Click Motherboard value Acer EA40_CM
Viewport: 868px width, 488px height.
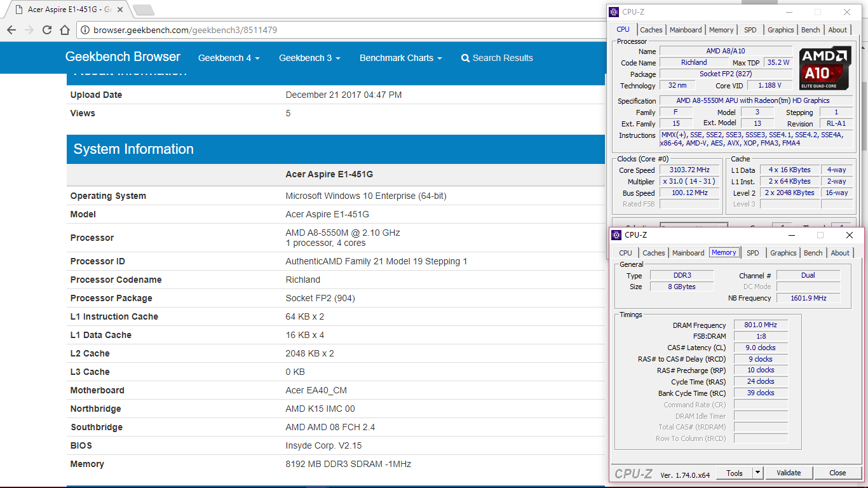coord(316,390)
